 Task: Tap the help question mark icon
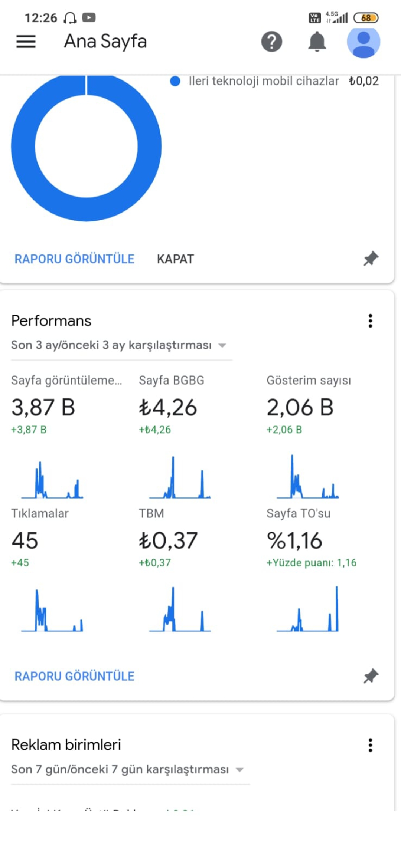click(271, 42)
